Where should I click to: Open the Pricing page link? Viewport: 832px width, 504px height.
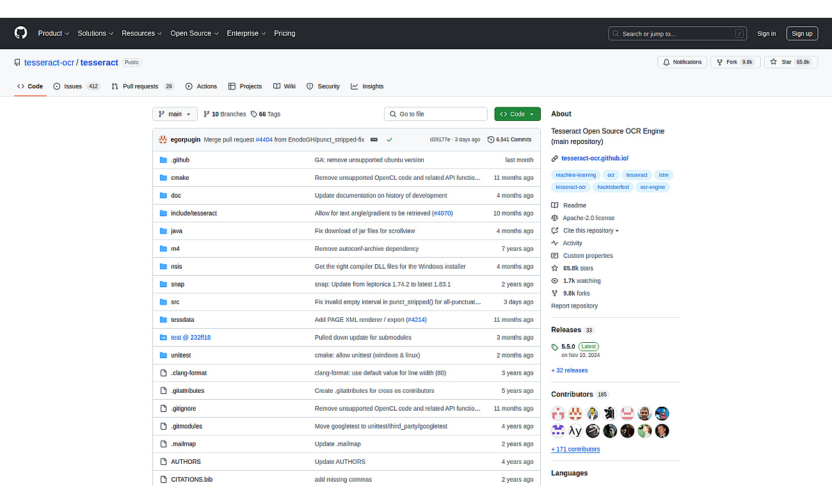pyautogui.click(x=285, y=33)
